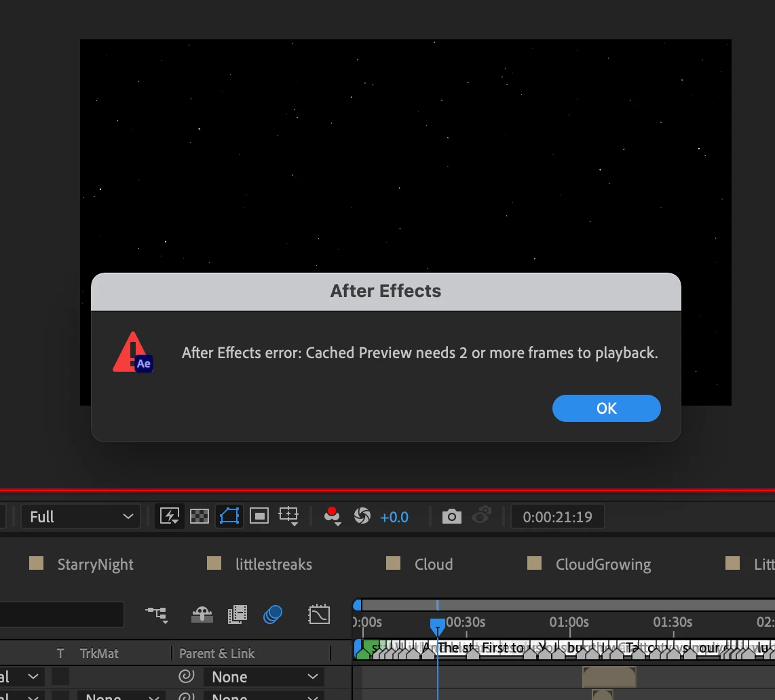Image resolution: width=775 pixels, height=700 pixels.
Task: Click the Parent & Link column header
Action: (216, 654)
